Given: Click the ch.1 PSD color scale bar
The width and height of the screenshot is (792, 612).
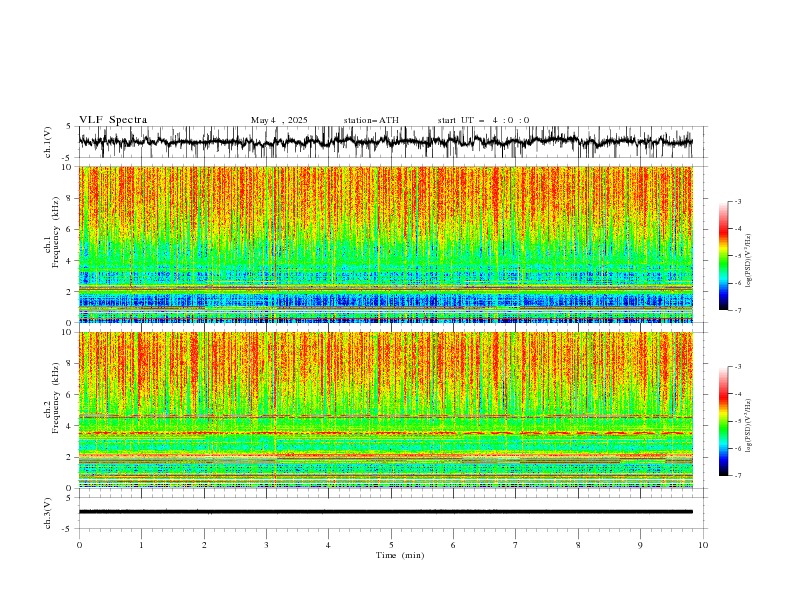Looking at the screenshot, I should coord(724,256).
